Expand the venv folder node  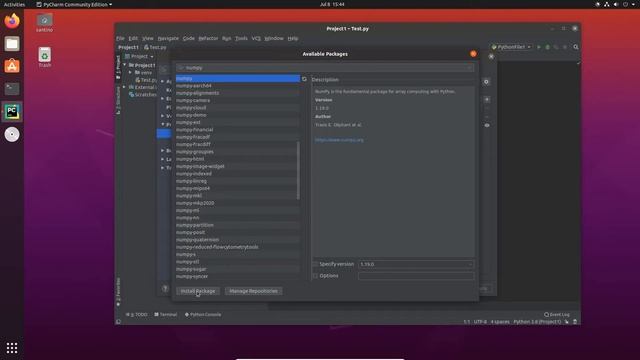pos(131,72)
